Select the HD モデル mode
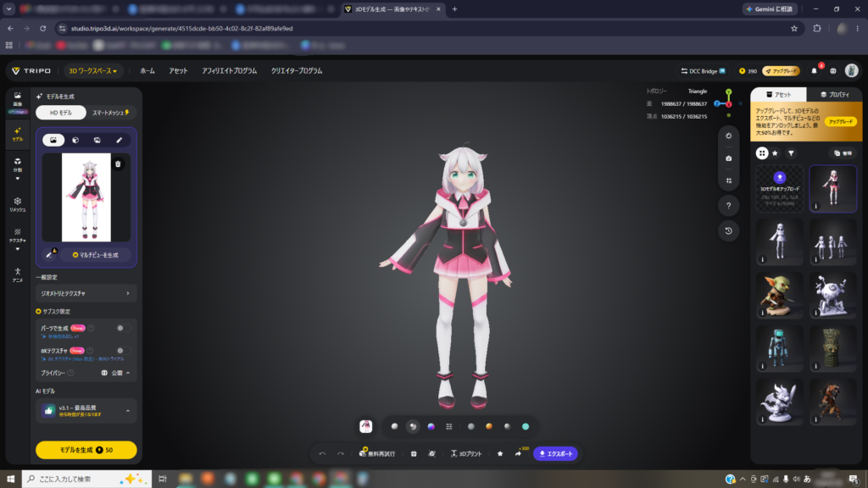The width and height of the screenshot is (868, 488). click(61, 113)
